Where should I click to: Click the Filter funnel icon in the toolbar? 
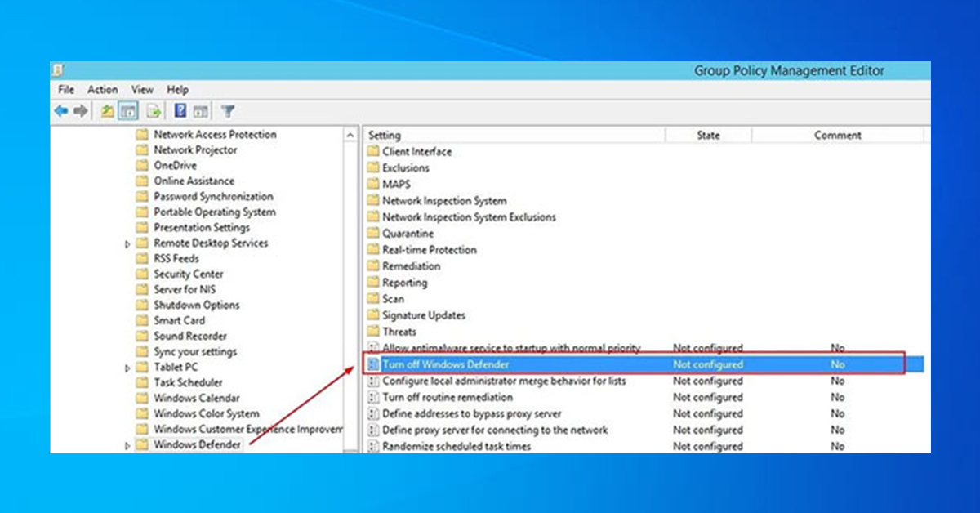click(x=227, y=110)
